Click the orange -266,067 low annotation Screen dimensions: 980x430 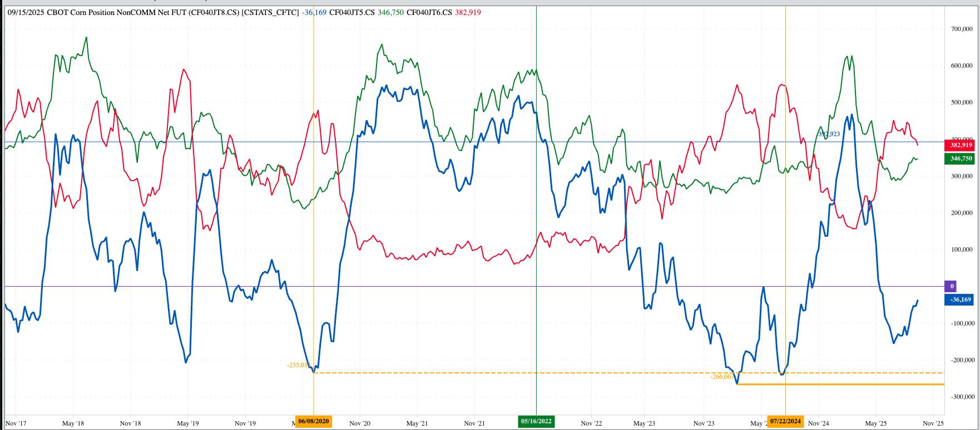(x=722, y=377)
